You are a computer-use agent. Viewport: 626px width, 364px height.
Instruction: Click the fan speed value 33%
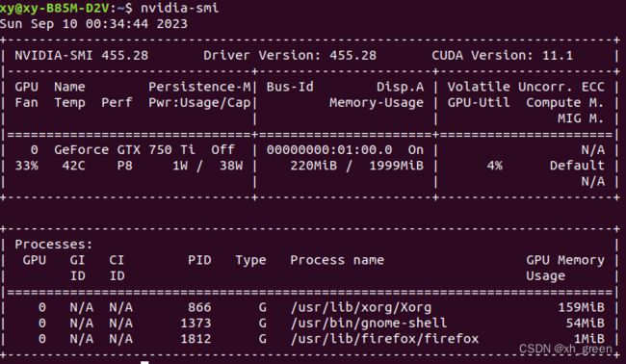point(26,166)
